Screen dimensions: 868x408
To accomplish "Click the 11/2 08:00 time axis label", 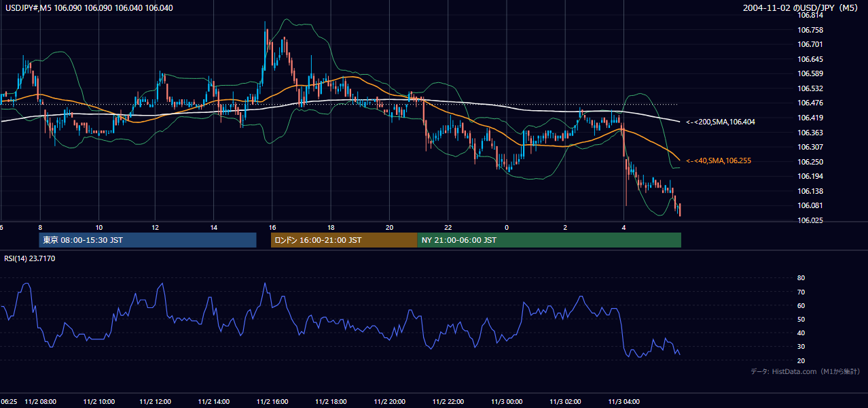I will [40, 401].
